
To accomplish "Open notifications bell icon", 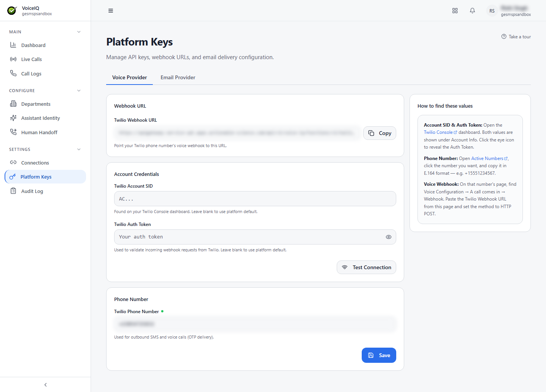I will [x=472, y=11].
